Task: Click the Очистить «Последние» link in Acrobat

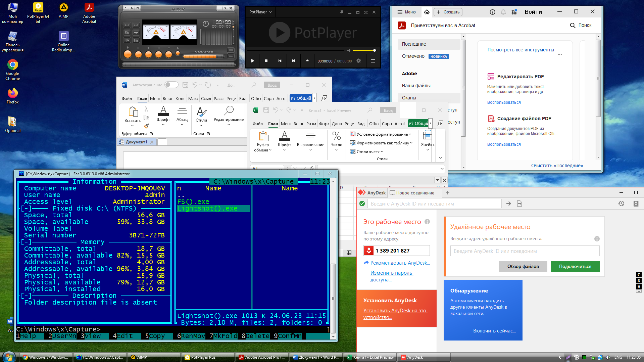Action: coord(557,166)
